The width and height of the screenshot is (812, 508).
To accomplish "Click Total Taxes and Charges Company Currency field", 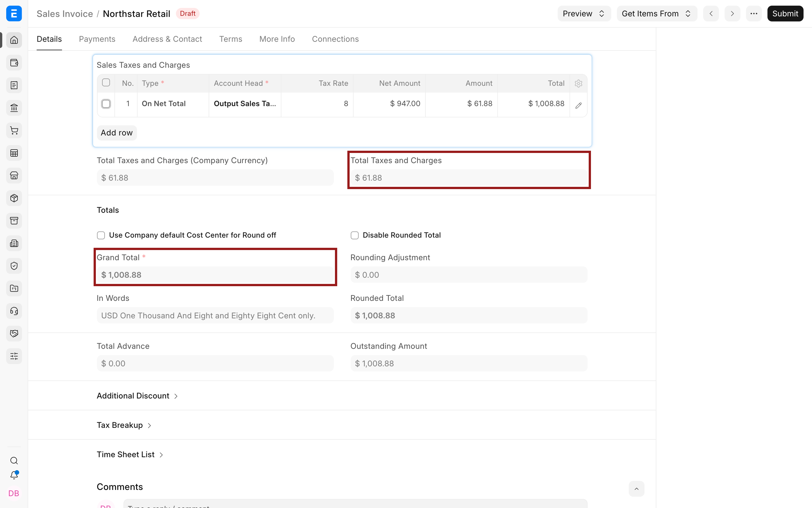I will 215,178.
